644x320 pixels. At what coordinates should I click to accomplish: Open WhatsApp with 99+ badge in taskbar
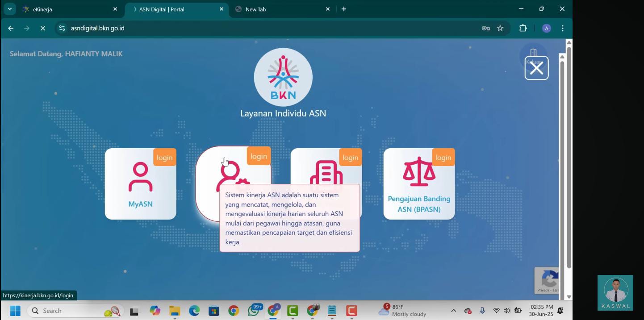point(254,310)
